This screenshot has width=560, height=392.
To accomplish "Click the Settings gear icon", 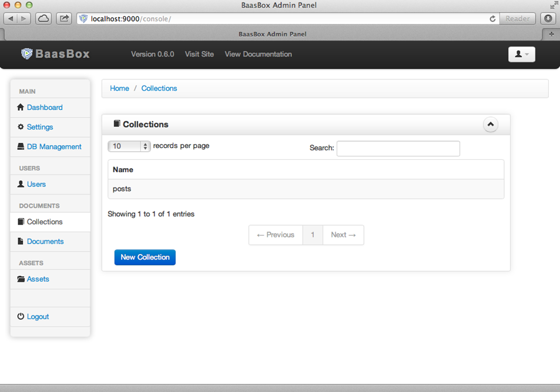I will [21, 127].
